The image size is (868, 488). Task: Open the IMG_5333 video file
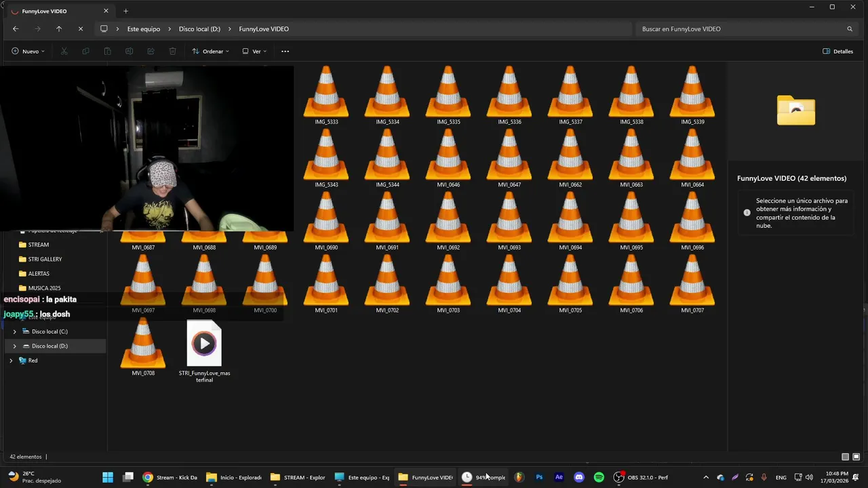pos(326,95)
